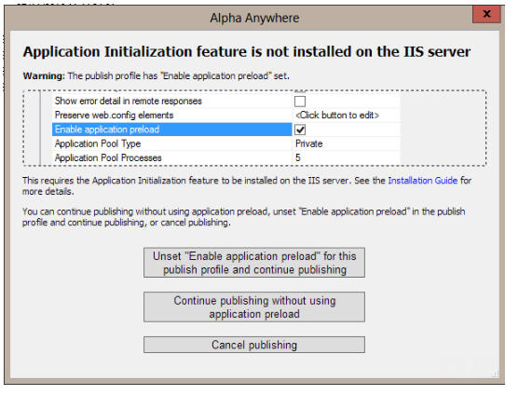Click the Application Initialization feature heading

[x=247, y=51]
